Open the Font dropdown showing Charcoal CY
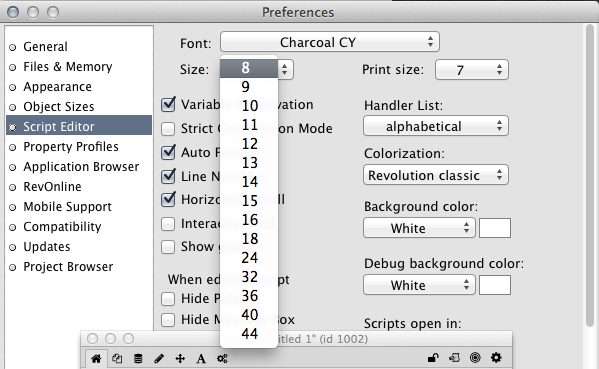The height and width of the screenshot is (369, 599). [330, 42]
